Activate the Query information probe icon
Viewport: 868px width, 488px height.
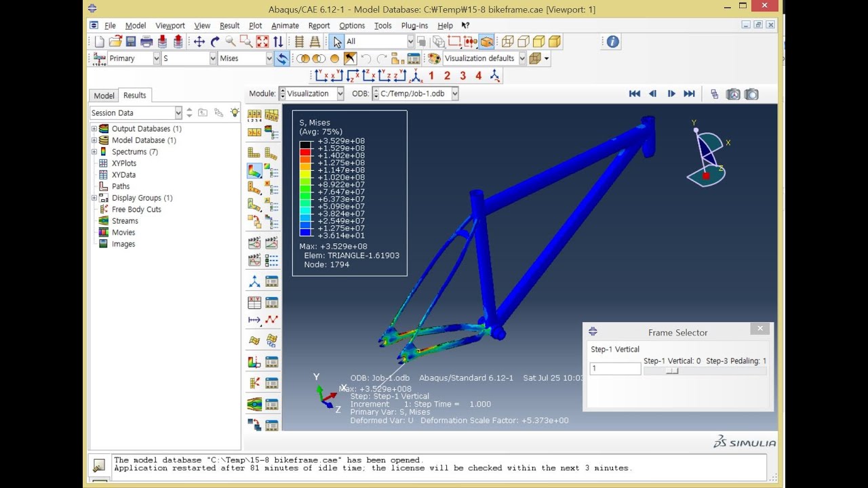point(613,42)
